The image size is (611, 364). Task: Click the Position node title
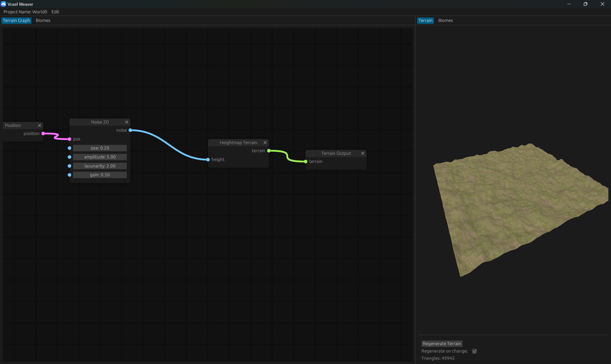(13, 125)
